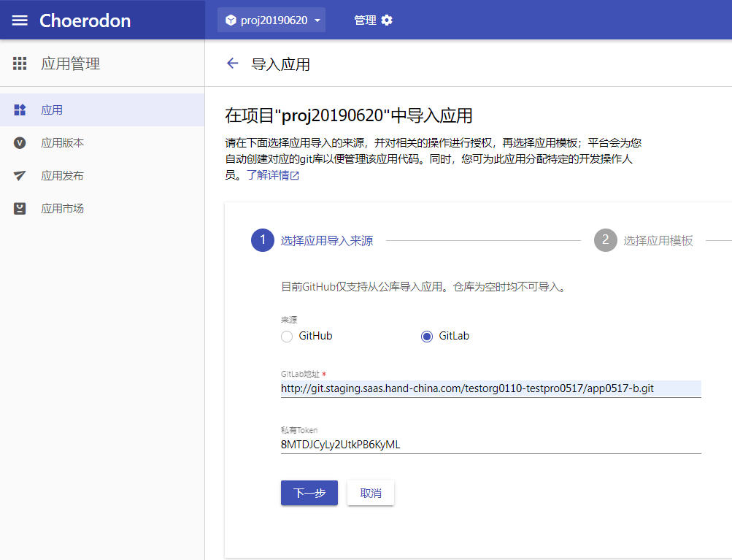Click step 2 选择应用模板
Viewport: 732px width, 560px height.
click(x=643, y=240)
